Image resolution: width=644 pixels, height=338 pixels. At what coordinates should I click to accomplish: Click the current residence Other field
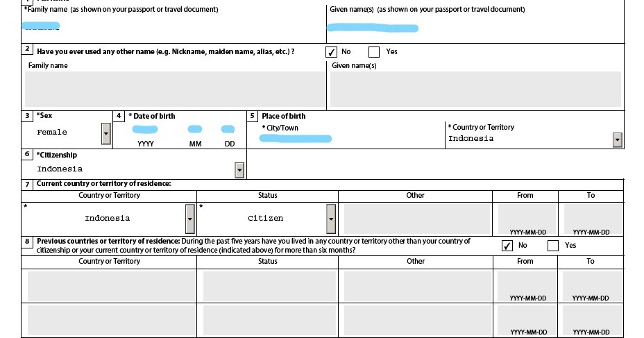[x=417, y=219]
